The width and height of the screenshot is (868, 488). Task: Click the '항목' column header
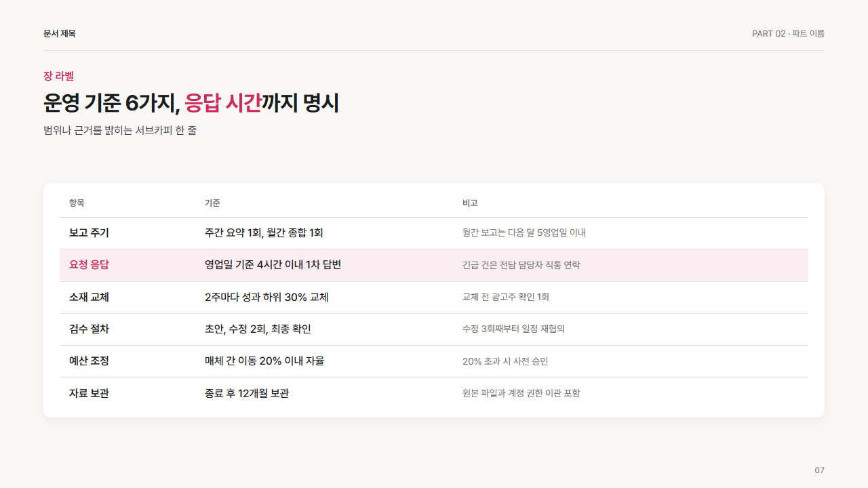(x=77, y=203)
